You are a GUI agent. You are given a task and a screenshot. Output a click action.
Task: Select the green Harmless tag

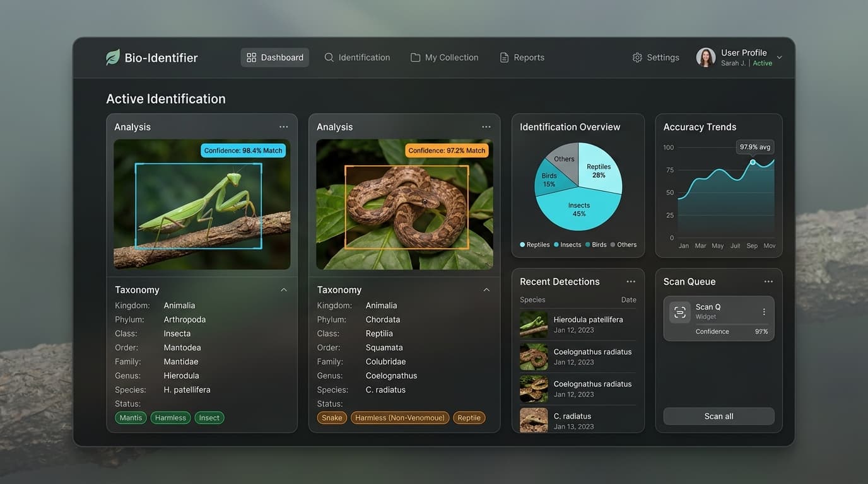click(x=170, y=418)
